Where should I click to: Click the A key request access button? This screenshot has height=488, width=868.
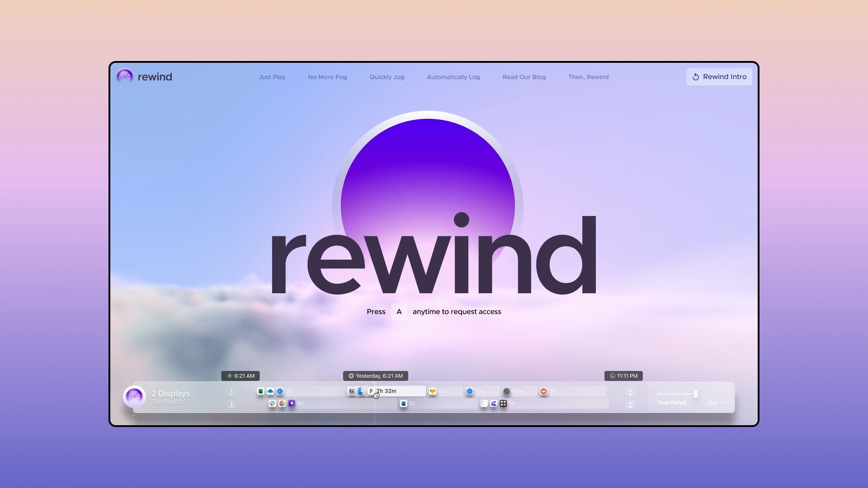click(399, 312)
